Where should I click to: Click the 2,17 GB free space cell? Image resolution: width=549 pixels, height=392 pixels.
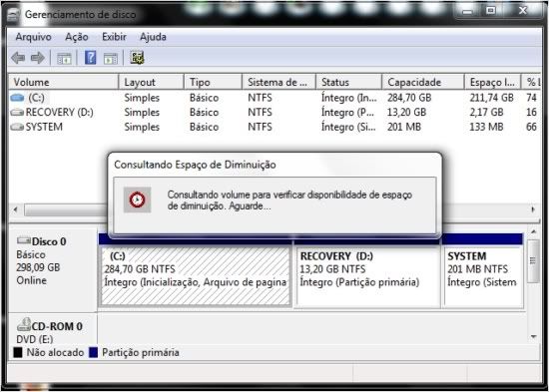[486, 113]
